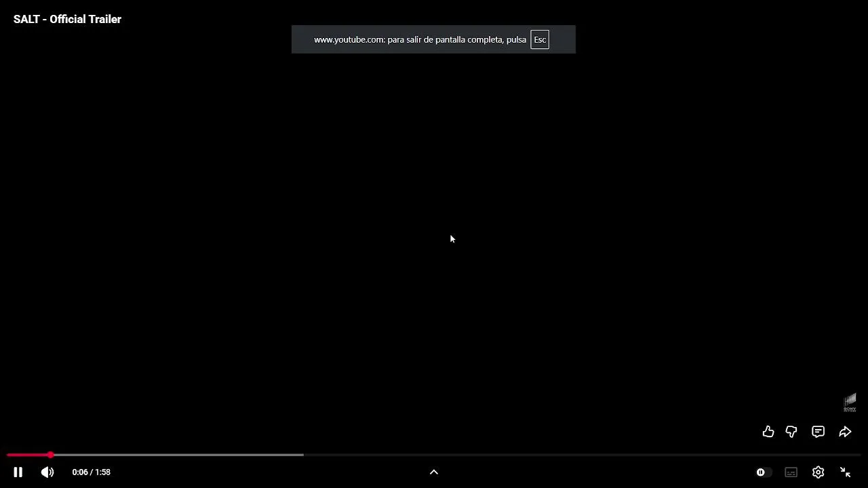Share the video via arrow icon
This screenshot has height=488, width=868.
pos(845,432)
